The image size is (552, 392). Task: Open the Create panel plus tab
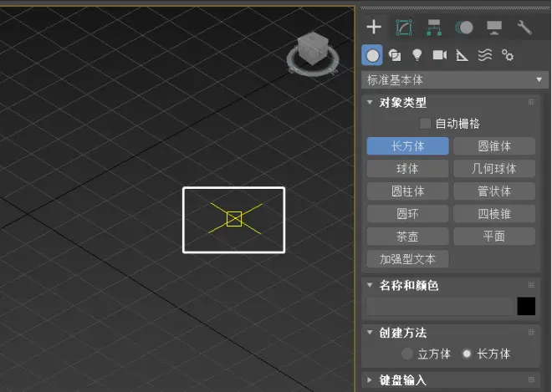(374, 27)
